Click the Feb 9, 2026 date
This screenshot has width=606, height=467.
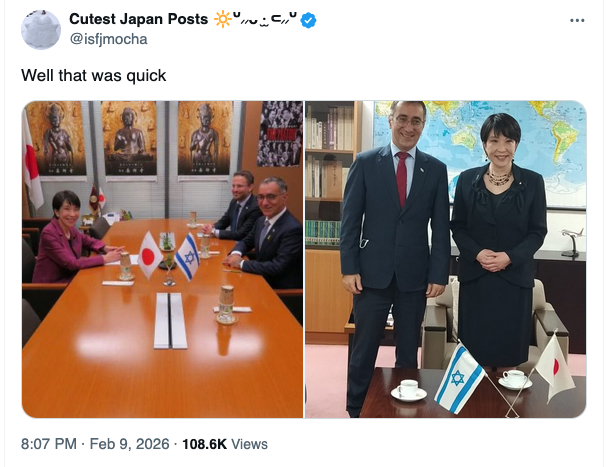129,444
